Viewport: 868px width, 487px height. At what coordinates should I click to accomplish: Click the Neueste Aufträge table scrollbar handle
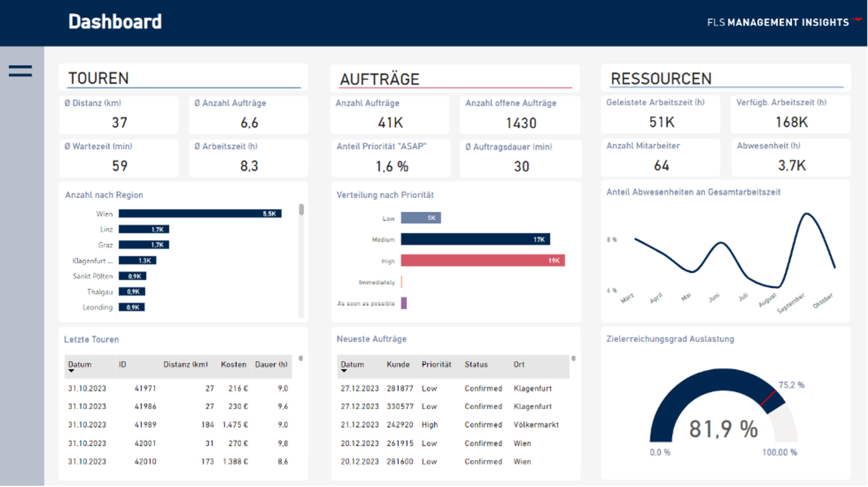573,358
